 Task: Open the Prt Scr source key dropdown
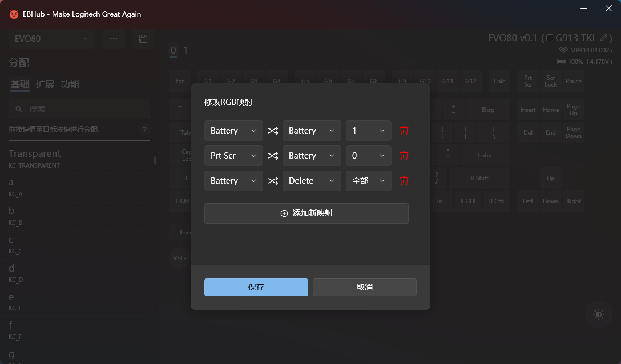click(233, 156)
